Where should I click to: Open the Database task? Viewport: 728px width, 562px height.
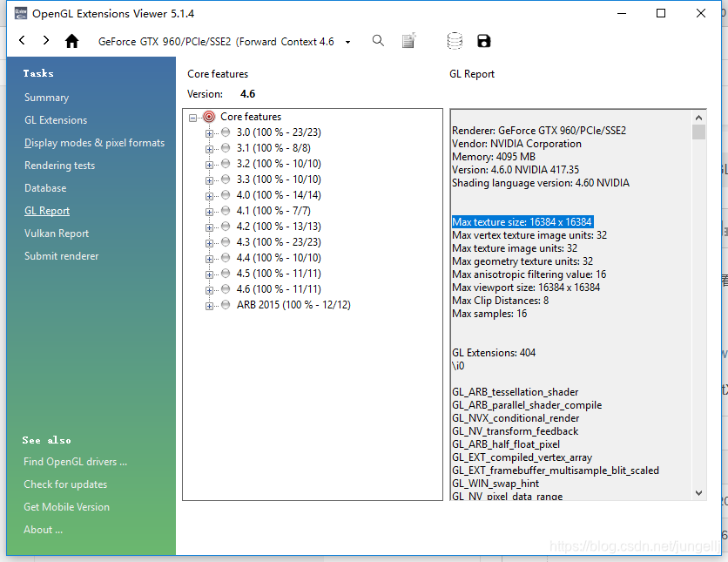[45, 188]
